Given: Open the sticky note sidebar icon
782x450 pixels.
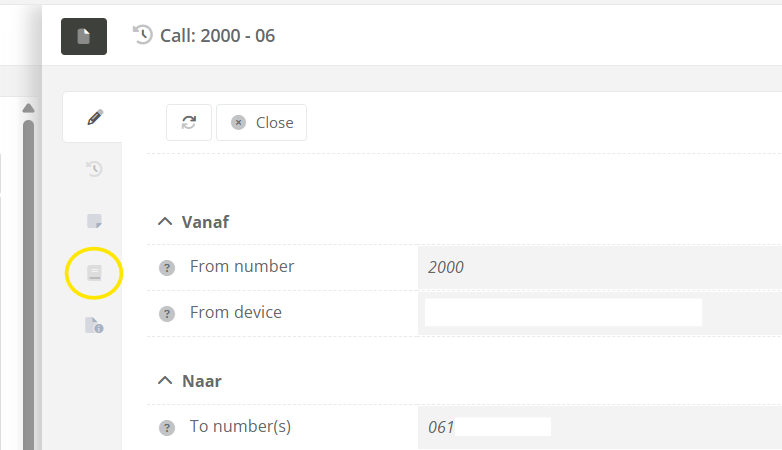Looking at the screenshot, I should [94, 221].
